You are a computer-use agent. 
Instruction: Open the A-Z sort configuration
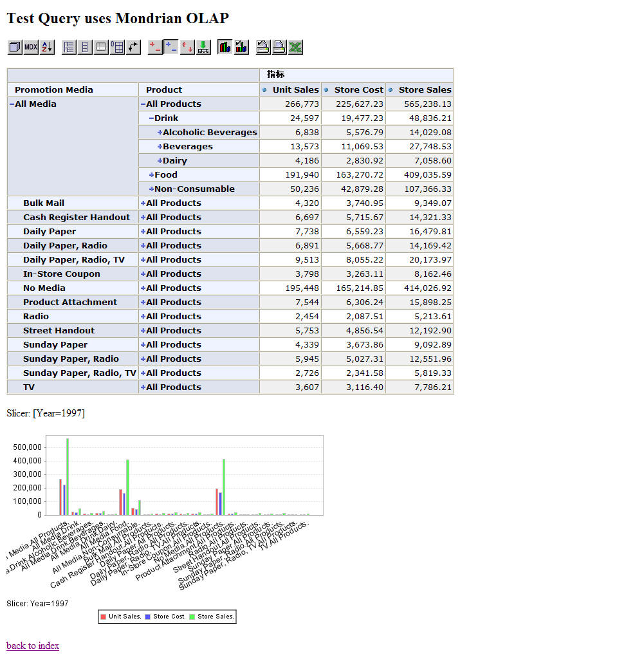(47, 47)
